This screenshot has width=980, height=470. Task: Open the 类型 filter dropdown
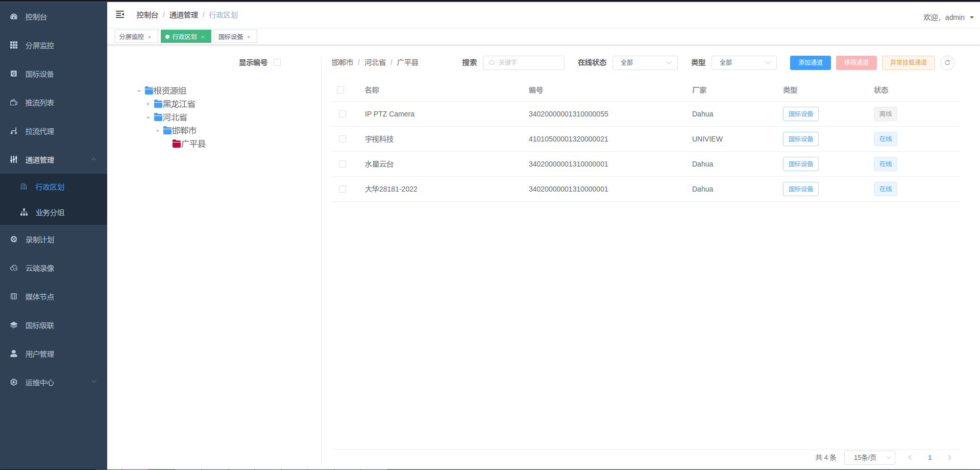pos(744,63)
